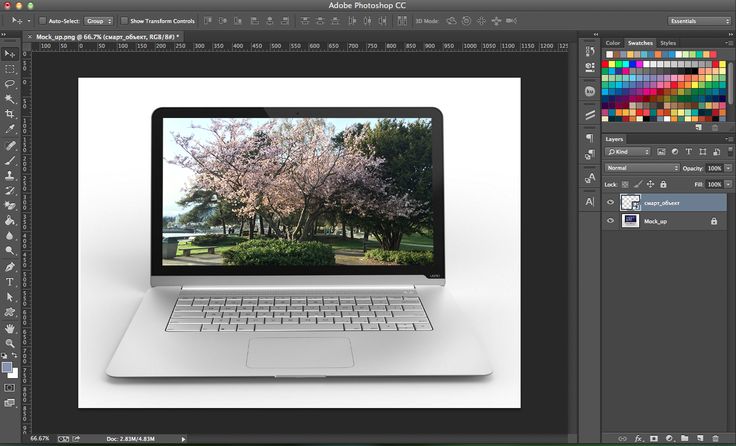Viewport: 736px width, 446px height.
Task: Select the Pen tool
Action: click(x=9, y=267)
